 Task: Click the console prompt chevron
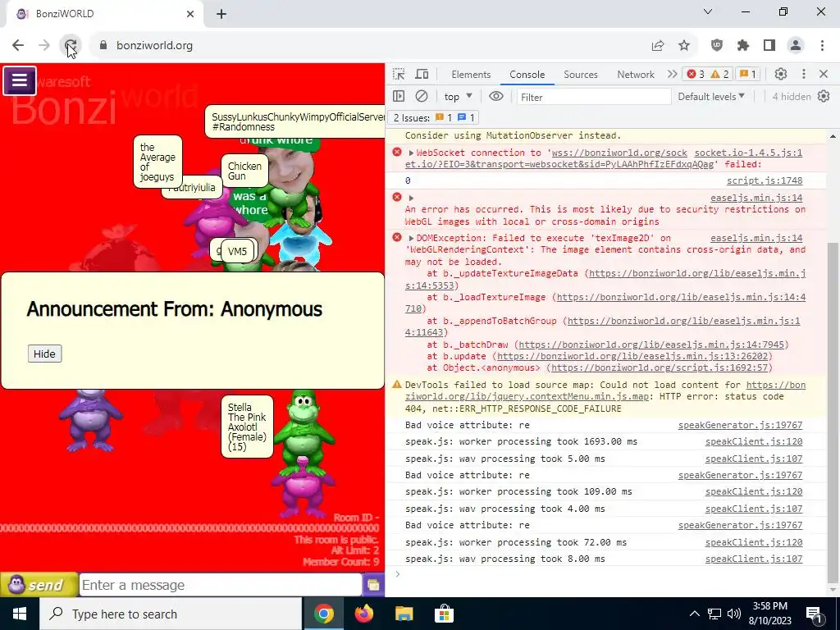click(397, 574)
